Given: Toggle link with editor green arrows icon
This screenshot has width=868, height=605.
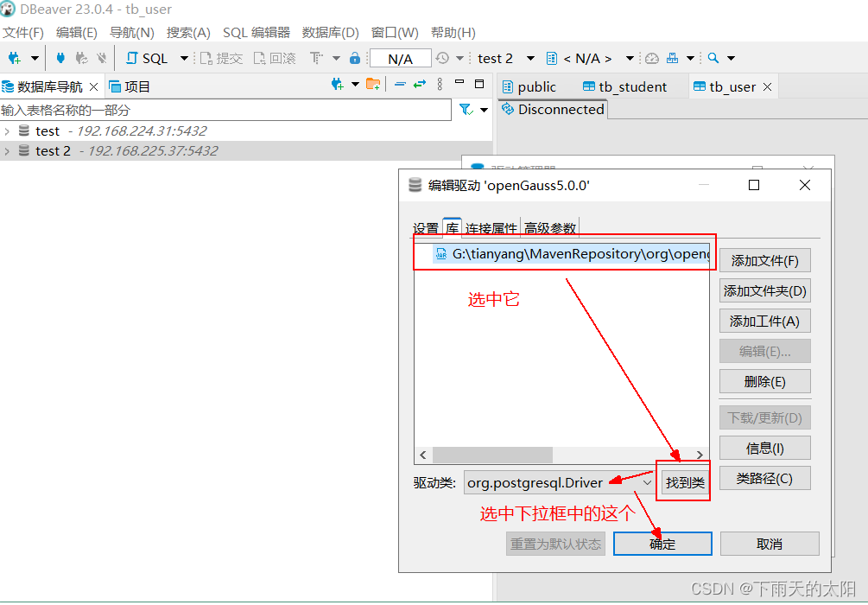Looking at the screenshot, I should click(x=420, y=84).
